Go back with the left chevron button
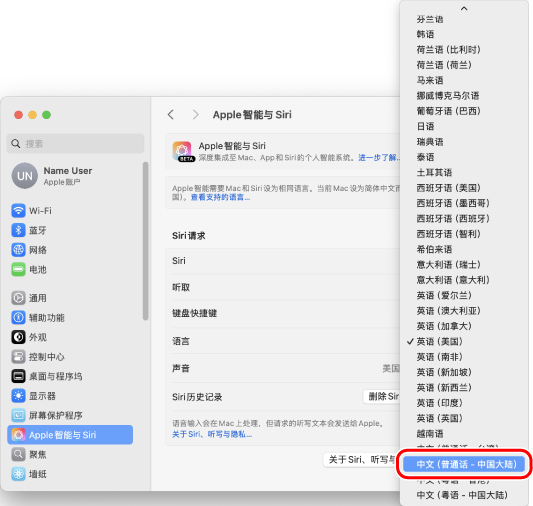The width and height of the screenshot is (533, 506). coord(171,115)
